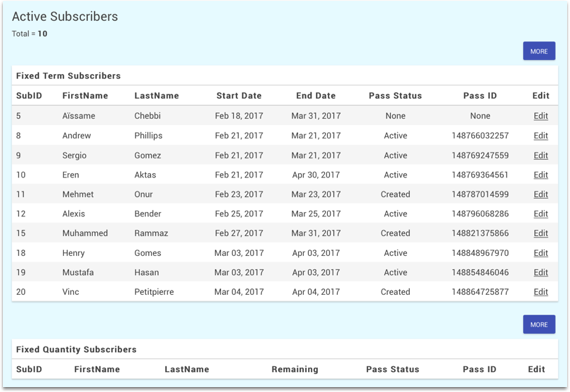Click Remaining column header

pos(295,369)
